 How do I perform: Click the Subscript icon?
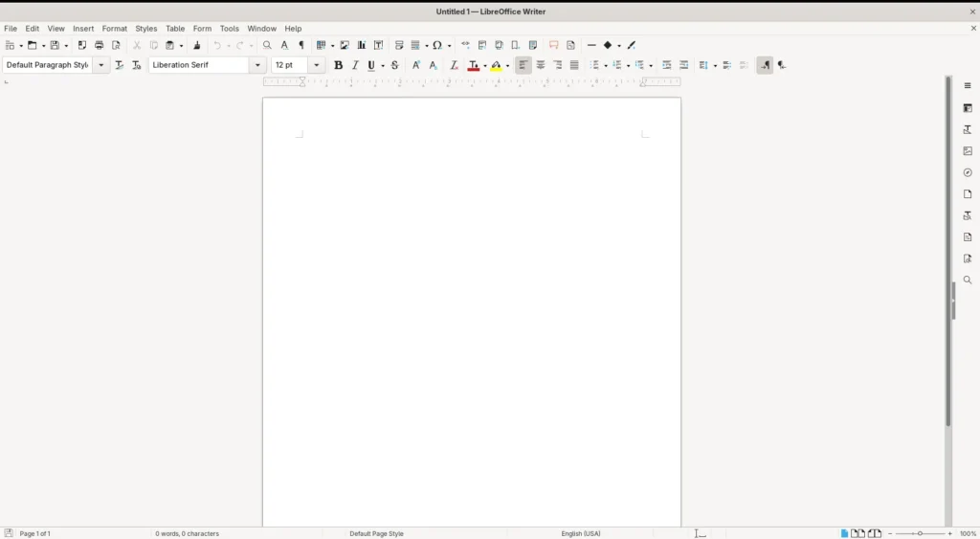coord(433,65)
